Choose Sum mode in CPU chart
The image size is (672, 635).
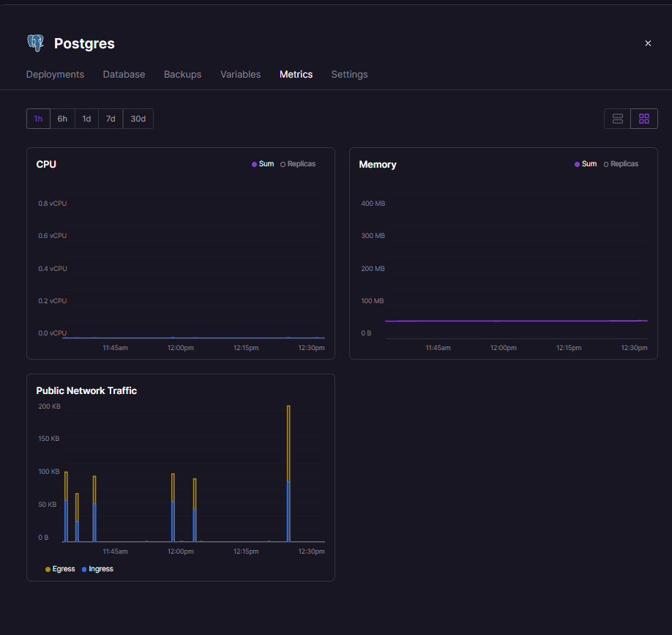(263, 164)
